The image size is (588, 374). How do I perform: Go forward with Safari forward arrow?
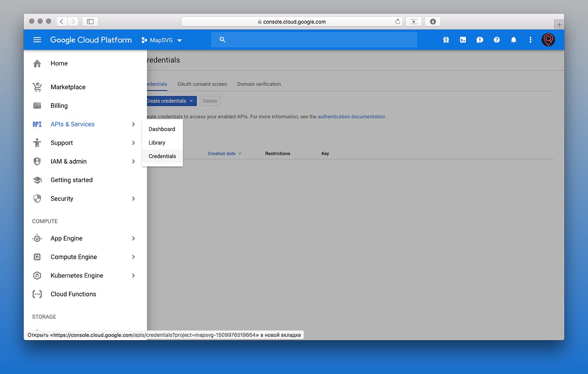coord(73,22)
